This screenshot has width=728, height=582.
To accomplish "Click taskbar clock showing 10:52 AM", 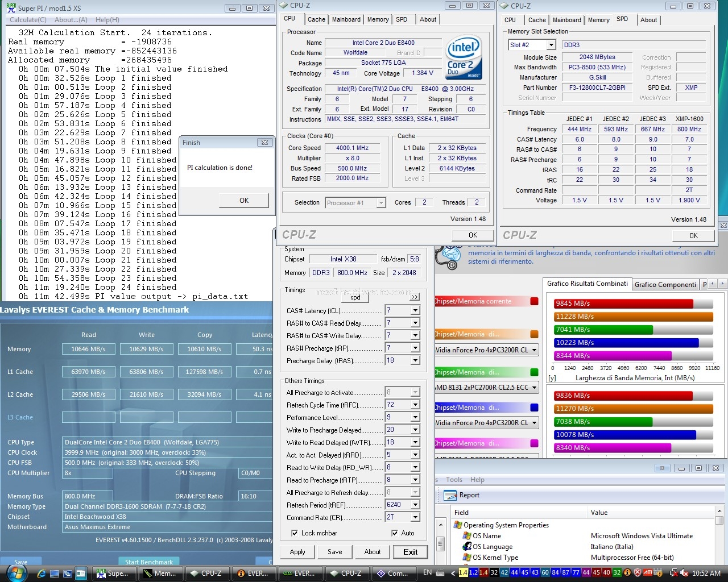I will point(707,573).
